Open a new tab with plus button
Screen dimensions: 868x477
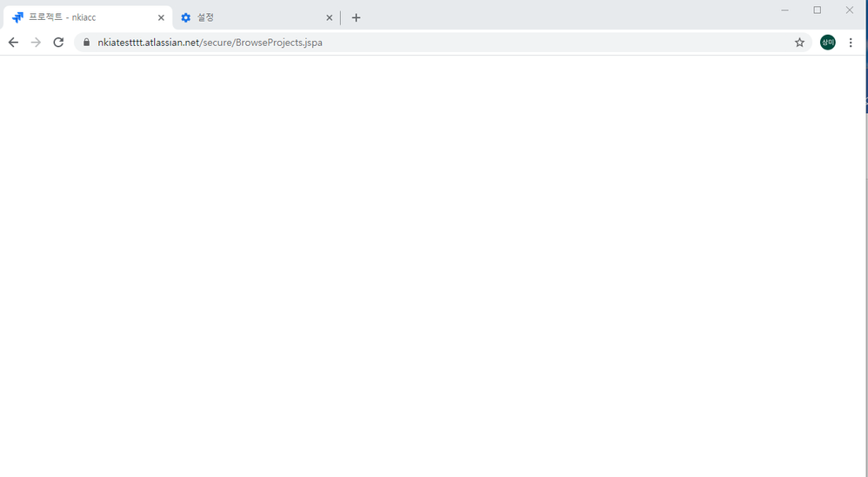356,17
